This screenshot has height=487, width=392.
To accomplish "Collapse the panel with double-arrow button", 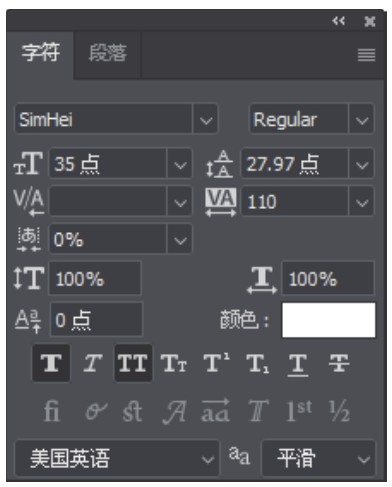I will point(339,21).
